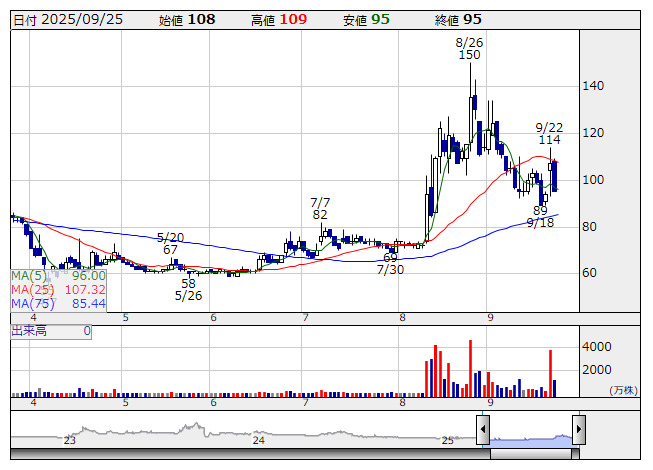
Task: Click the 9/18 low label of 89
Action: pyautogui.click(x=540, y=217)
